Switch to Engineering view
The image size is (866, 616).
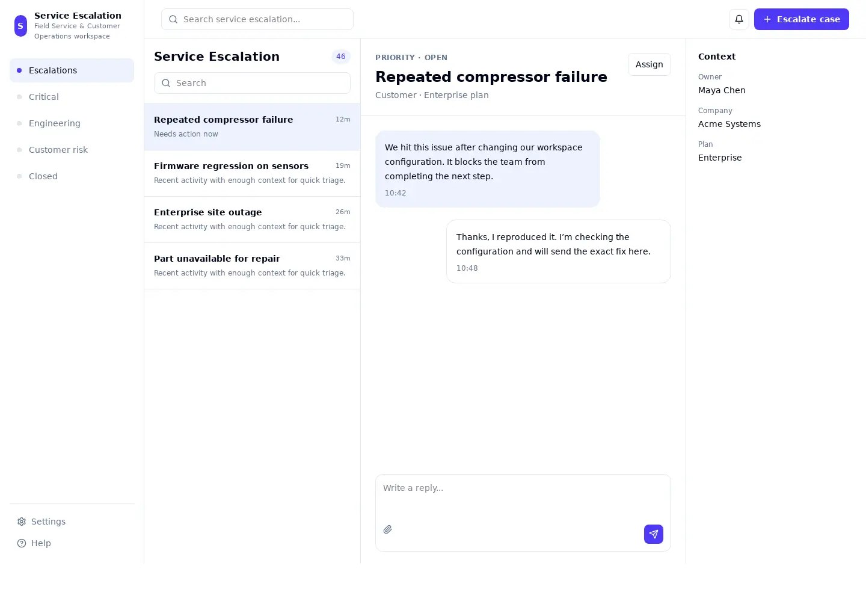(x=72, y=123)
